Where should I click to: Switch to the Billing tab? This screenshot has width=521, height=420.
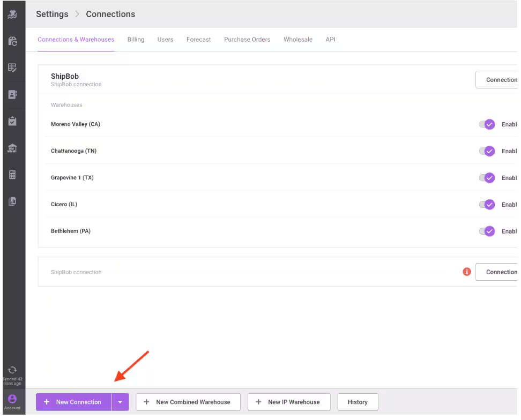pyautogui.click(x=136, y=39)
